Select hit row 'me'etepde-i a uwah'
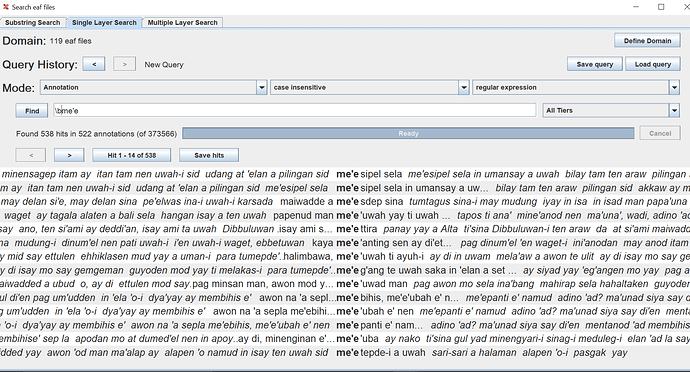Screen dimensions: 690x372 [345, 353]
